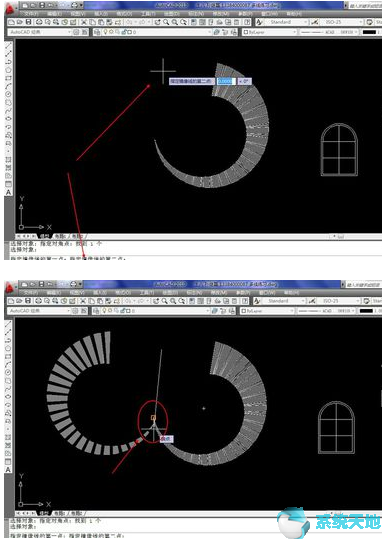Click dynamic input angle field
The height and width of the screenshot is (539, 382).
tap(245, 81)
